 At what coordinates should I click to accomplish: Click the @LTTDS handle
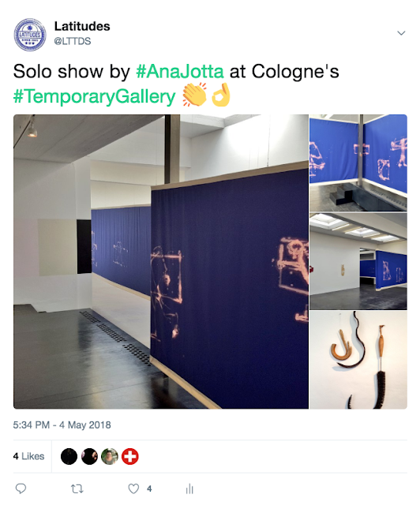(x=73, y=41)
